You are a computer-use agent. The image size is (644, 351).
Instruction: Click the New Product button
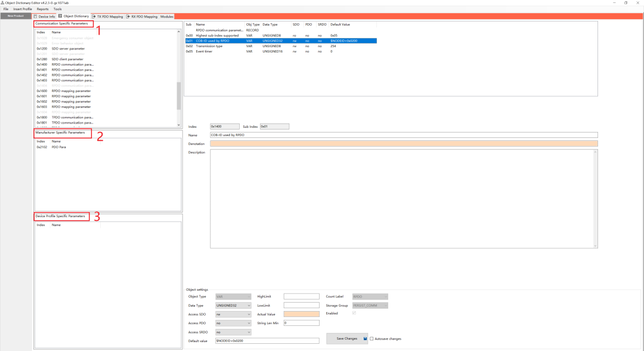[16, 16]
